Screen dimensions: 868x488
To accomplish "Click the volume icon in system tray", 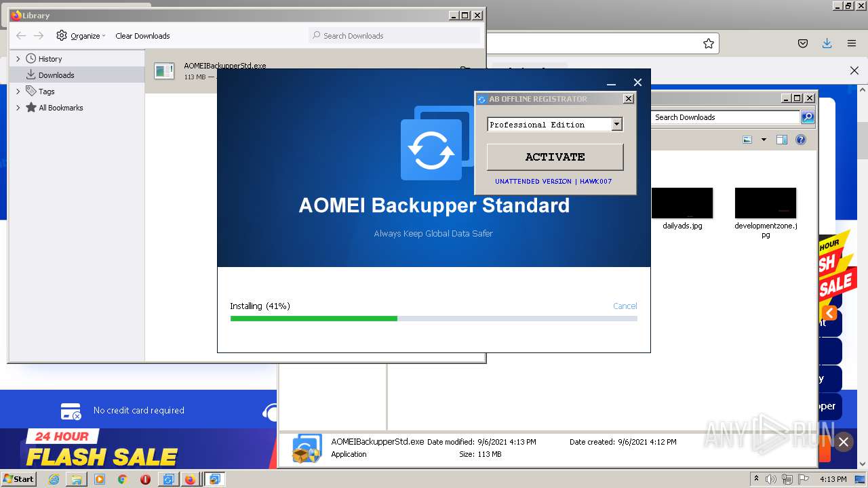I will point(772,479).
